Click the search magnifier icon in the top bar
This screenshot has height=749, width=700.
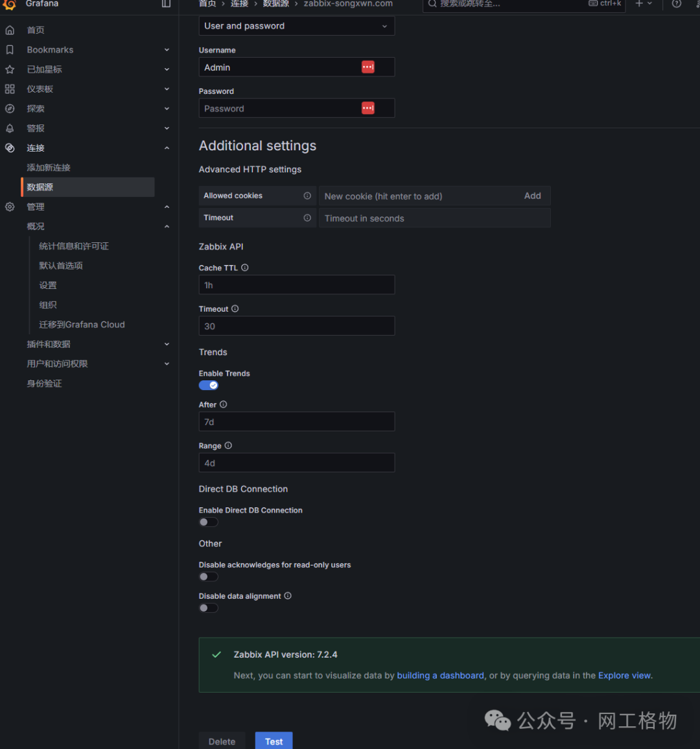pyautogui.click(x=432, y=4)
